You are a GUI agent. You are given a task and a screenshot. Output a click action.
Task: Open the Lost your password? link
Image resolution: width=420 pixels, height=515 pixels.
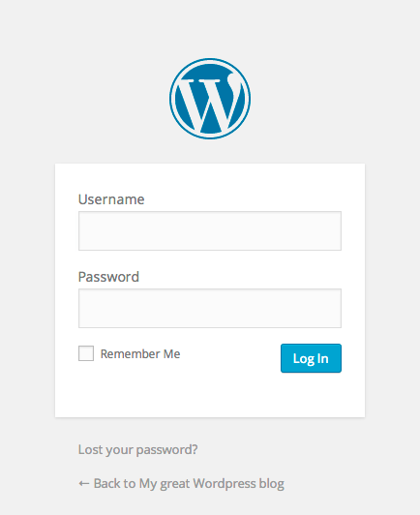138,449
